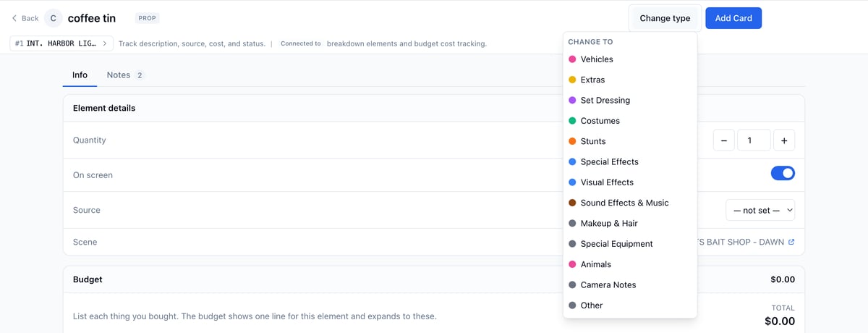Change type to Other
Viewport: 868px width, 333px height.
(630, 305)
